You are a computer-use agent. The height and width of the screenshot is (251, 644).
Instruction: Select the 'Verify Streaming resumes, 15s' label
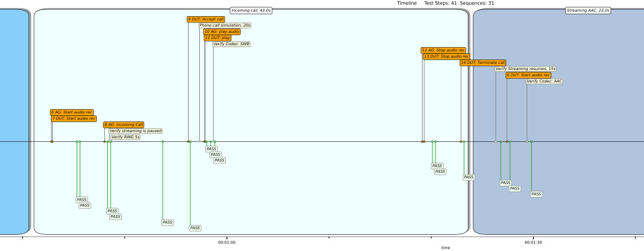coord(525,69)
